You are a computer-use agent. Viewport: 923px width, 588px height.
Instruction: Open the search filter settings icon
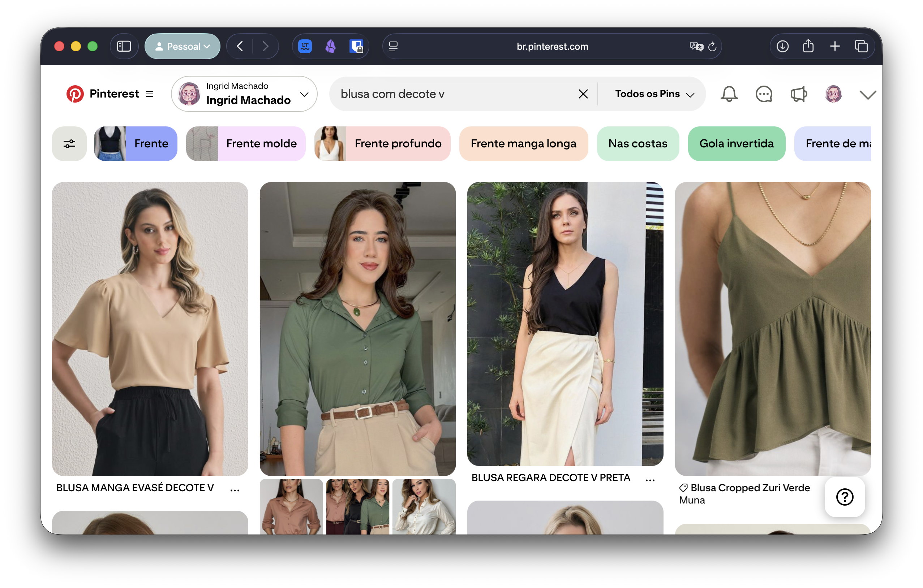(x=69, y=144)
